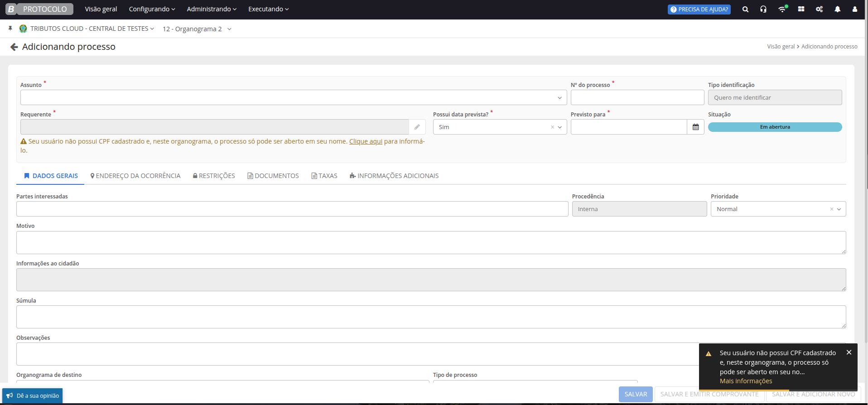
Task: Open the Possui data prevista dropdown
Action: click(560, 127)
